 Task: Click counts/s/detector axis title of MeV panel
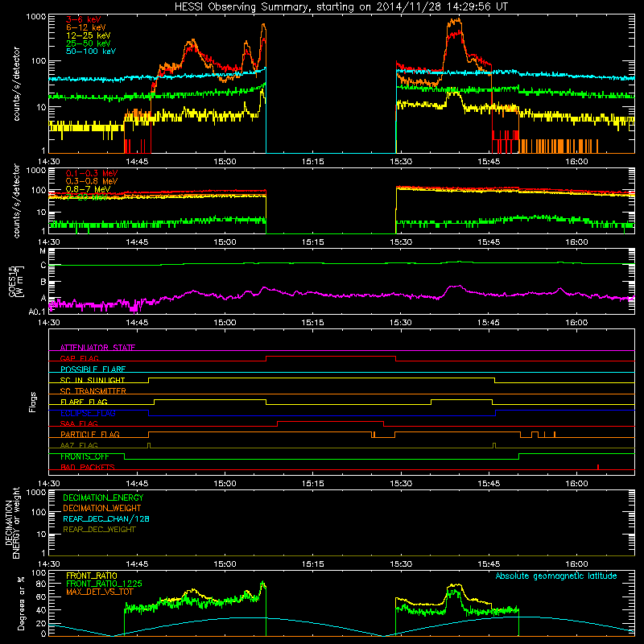point(16,200)
